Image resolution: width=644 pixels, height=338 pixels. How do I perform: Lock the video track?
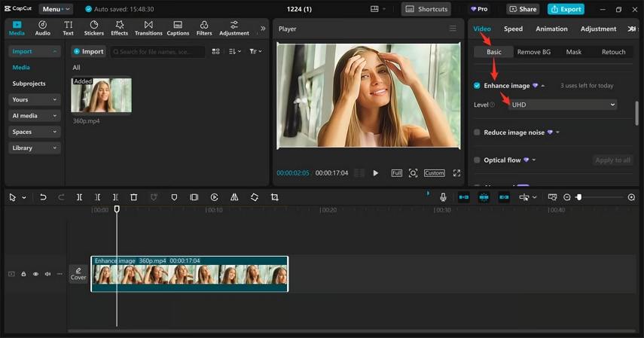tap(23, 274)
